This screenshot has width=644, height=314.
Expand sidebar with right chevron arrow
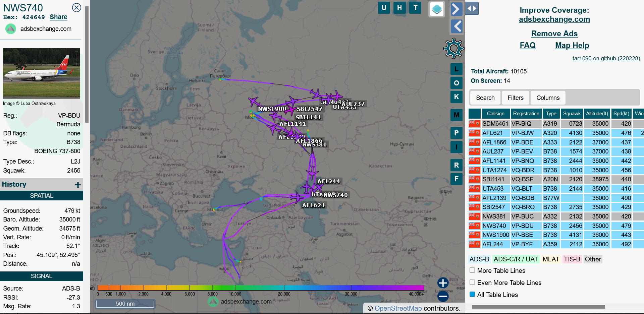[456, 9]
